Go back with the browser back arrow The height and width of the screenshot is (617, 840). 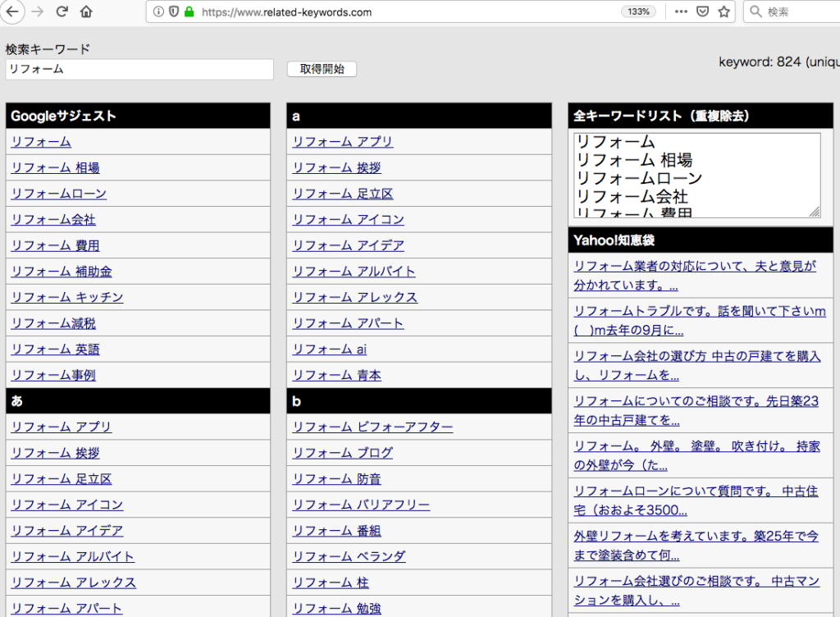pos(12,11)
